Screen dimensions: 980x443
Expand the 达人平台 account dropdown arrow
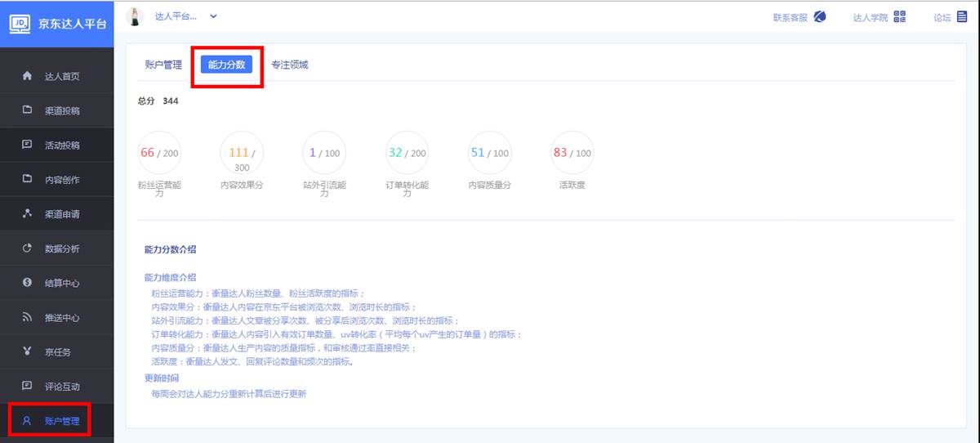coord(213,16)
